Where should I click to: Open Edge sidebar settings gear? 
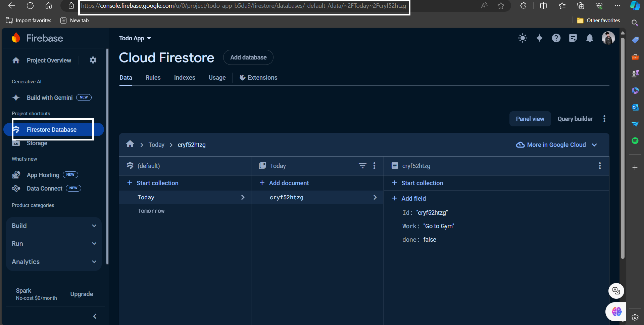tap(635, 318)
